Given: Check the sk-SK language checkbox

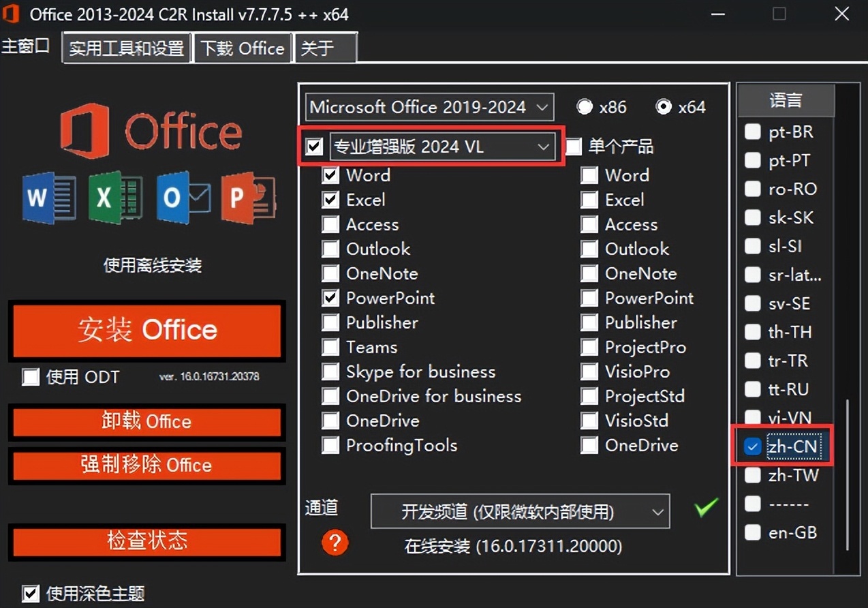Looking at the screenshot, I should [x=752, y=217].
